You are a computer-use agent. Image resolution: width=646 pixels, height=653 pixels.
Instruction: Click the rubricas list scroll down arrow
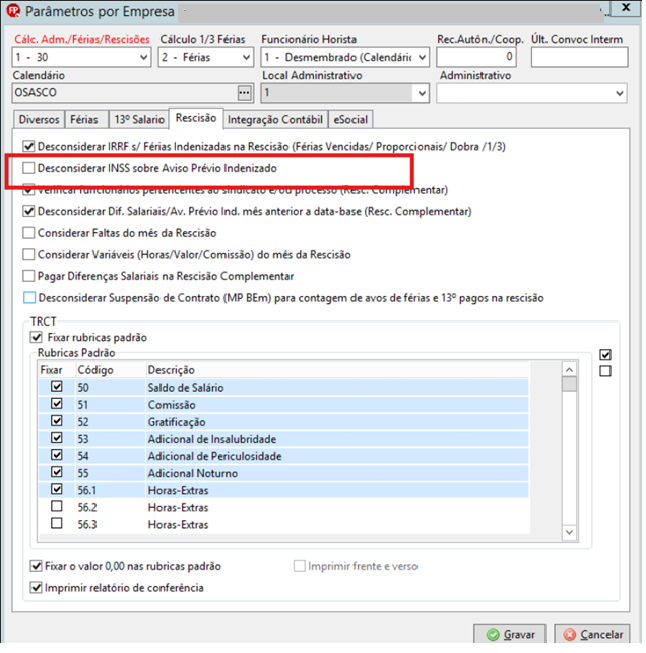pos(569,532)
